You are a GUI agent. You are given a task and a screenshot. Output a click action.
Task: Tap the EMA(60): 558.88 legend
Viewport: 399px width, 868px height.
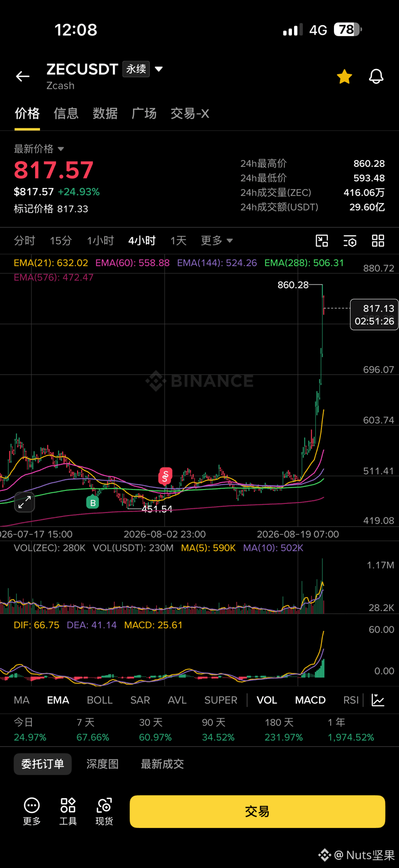pos(133,263)
